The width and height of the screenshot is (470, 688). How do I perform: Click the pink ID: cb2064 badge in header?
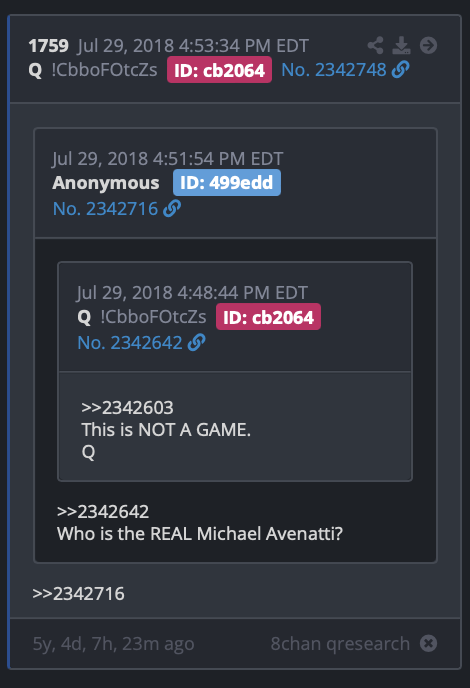219,70
